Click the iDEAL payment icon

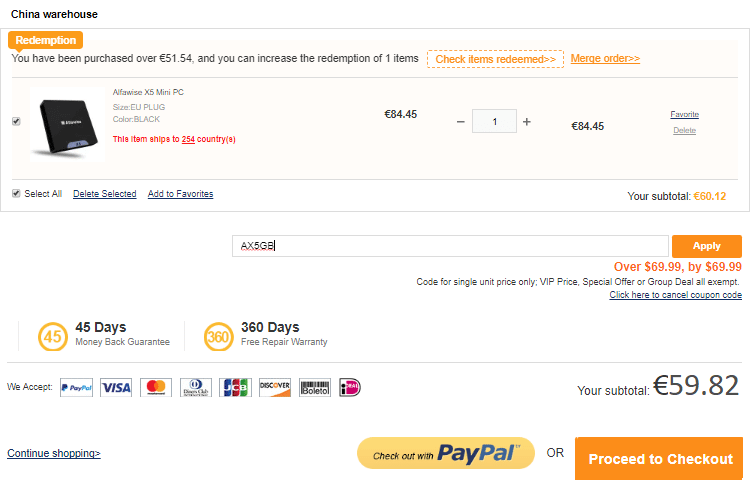(x=350, y=388)
